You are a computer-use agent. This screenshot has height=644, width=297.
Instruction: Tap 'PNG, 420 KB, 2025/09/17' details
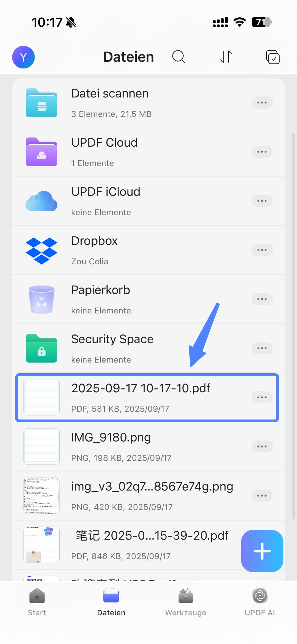[122, 507]
